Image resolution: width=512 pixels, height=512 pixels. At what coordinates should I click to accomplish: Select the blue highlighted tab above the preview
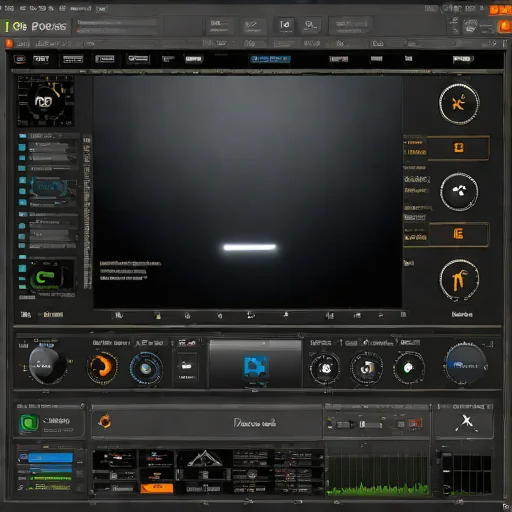(x=270, y=59)
